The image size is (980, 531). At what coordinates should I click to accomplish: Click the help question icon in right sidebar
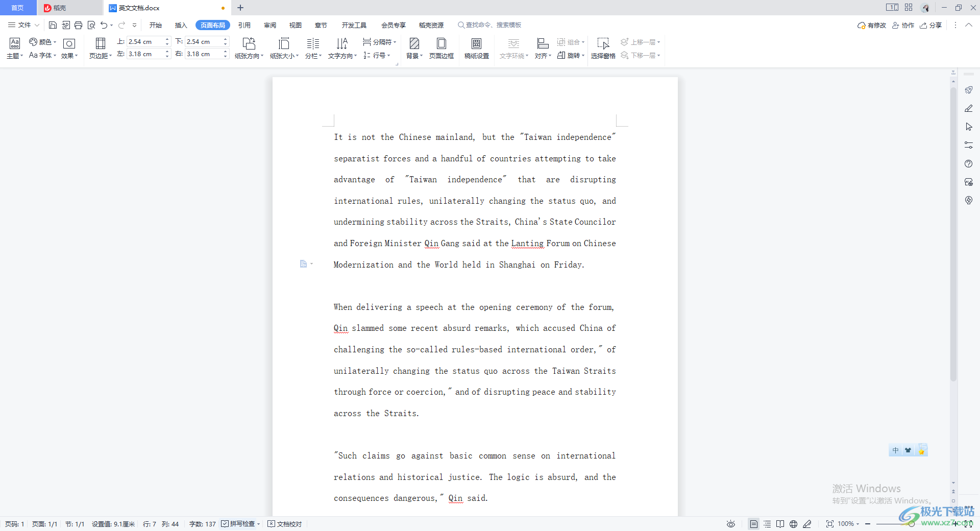[x=969, y=163]
